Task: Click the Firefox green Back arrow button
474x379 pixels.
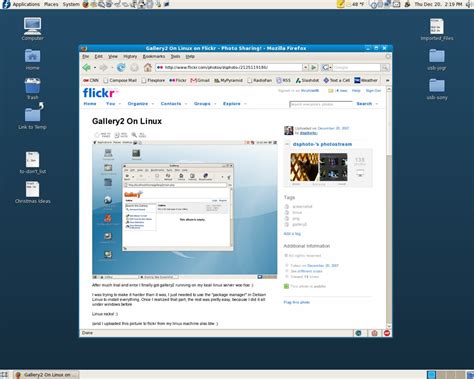Action: point(87,68)
